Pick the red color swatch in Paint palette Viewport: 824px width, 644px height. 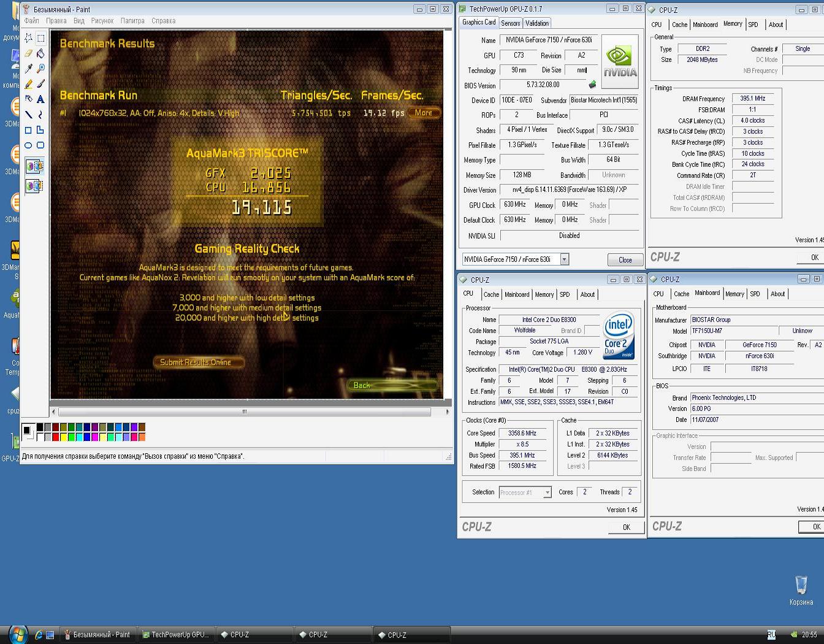click(55, 437)
